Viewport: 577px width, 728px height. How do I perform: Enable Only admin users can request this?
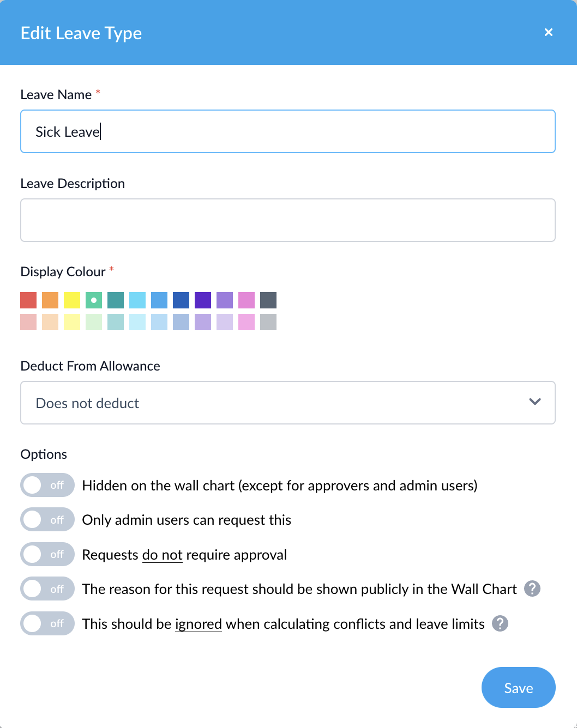[x=47, y=520]
